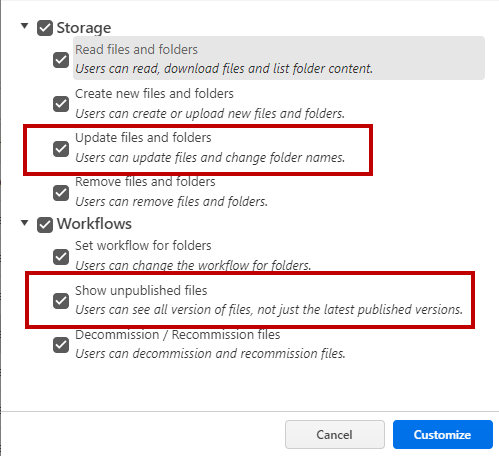499x456 pixels.
Task: Toggle the Read files and folders checkbox
Action: pos(61,60)
